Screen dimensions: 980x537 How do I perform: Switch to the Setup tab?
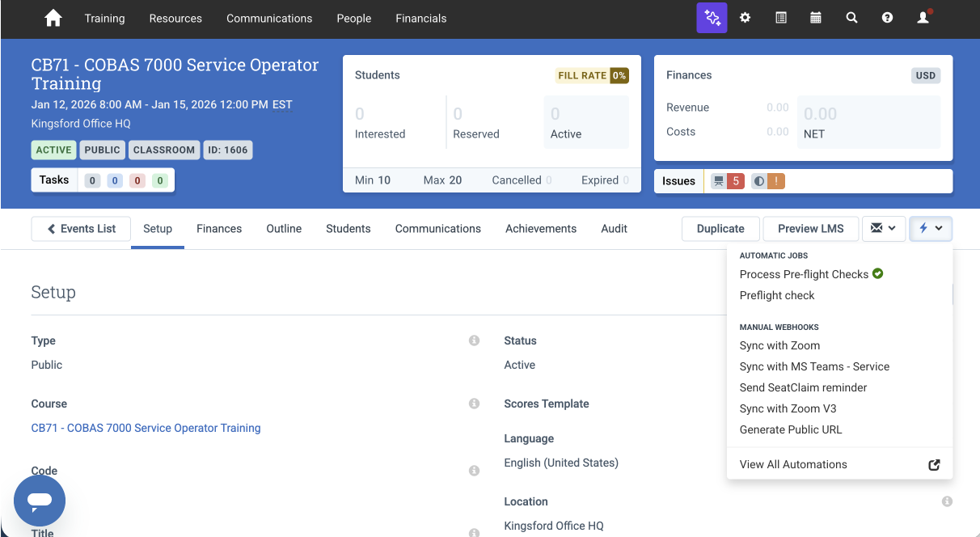158,229
